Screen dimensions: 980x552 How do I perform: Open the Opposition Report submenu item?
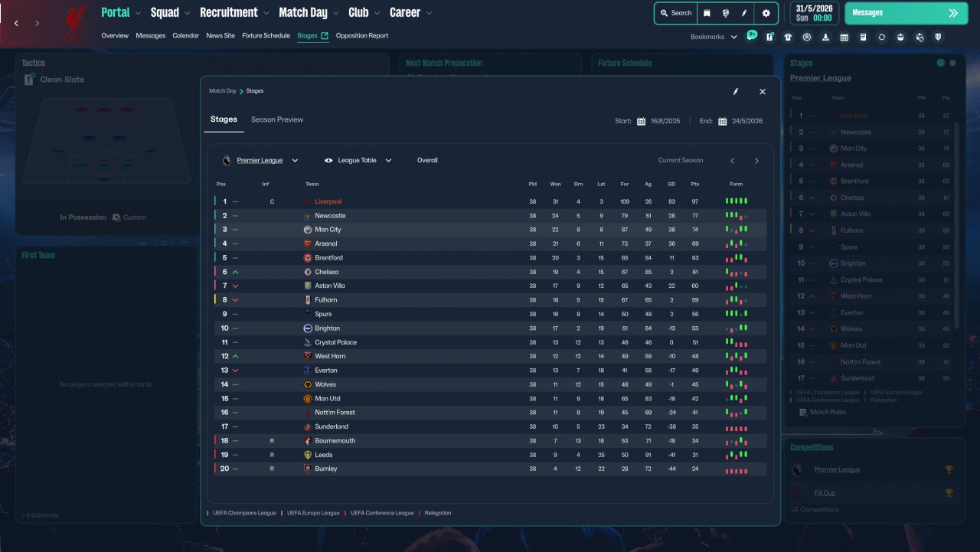point(362,35)
